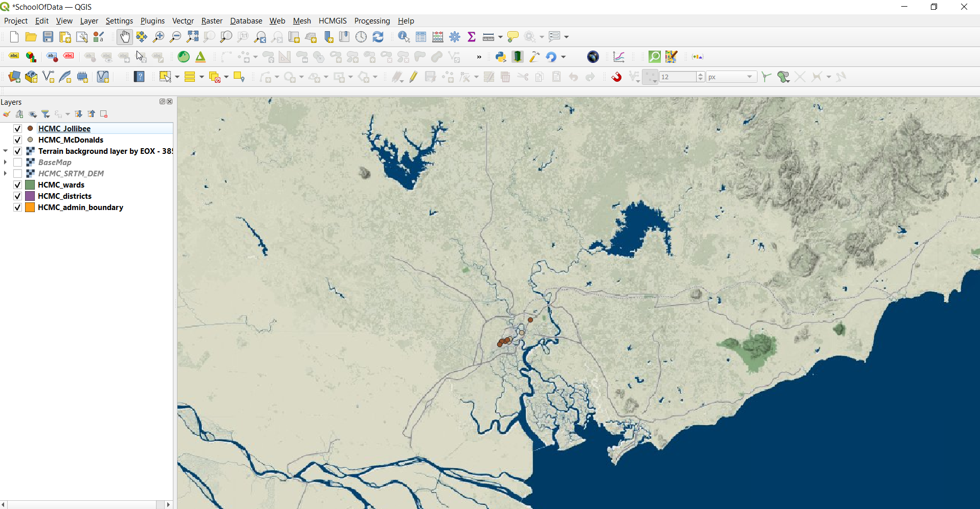The width and height of the screenshot is (980, 509).
Task: Create a new blank project
Action: pyautogui.click(x=14, y=37)
